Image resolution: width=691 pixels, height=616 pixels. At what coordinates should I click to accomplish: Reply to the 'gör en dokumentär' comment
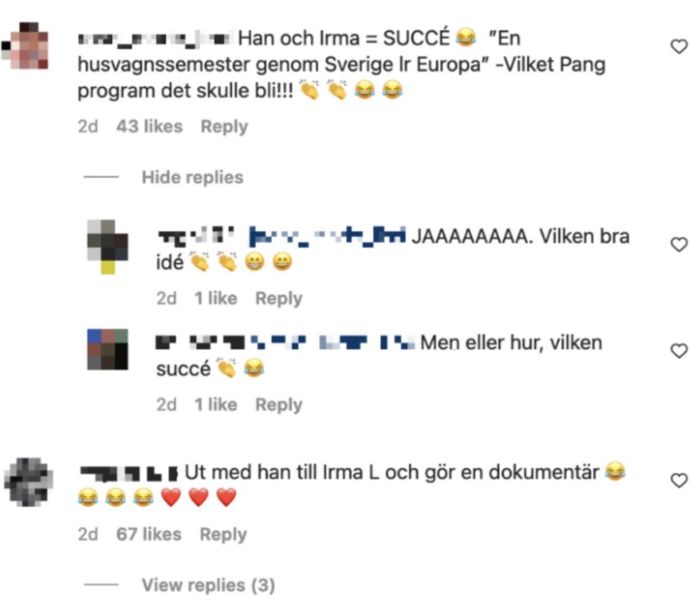[224, 535]
